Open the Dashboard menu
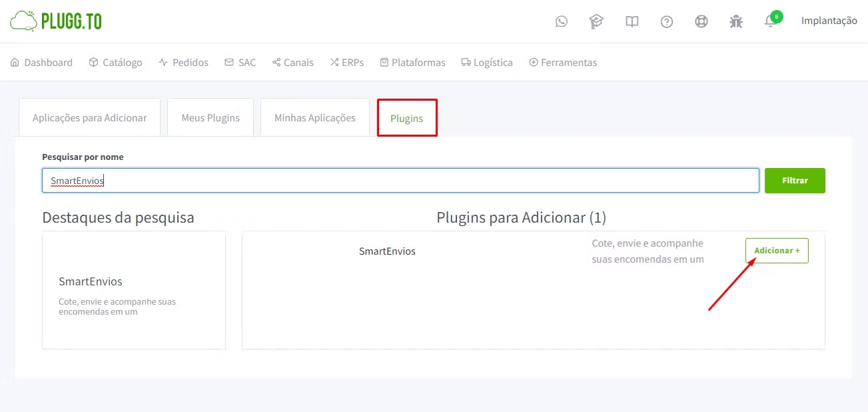The width and height of the screenshot is (868, 412). click(x=41, y=62)
